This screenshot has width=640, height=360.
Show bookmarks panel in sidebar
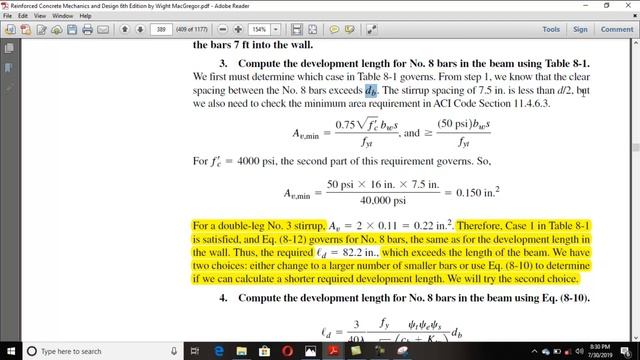pyautogui.click(x=9, y=67)
